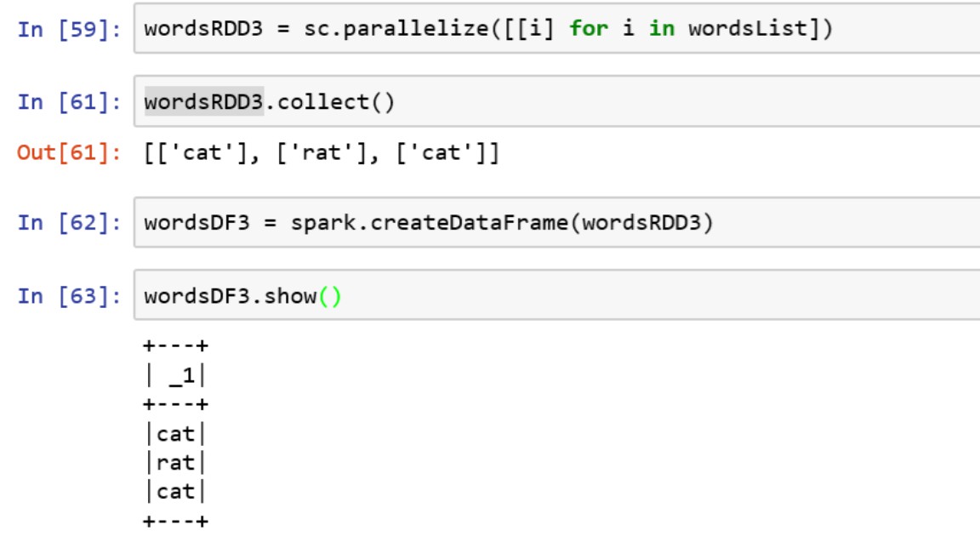The width and height of the screenshot is (980, 536).
Task: Click the first 'cat' row in DataFrame table
Action: 175,434
